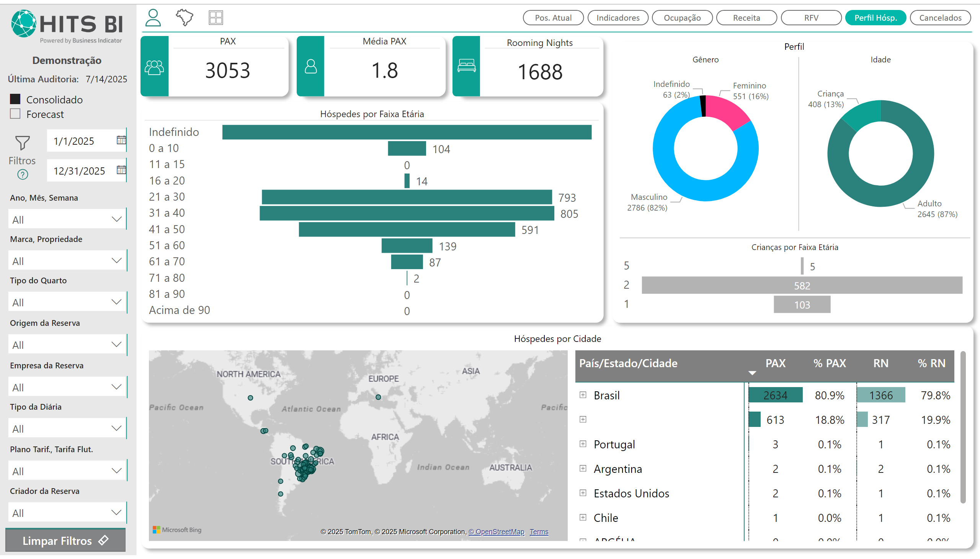980x559 pixels.
Task: Open calendar picker for end date 12/31/2025
Action: point(121,170)
